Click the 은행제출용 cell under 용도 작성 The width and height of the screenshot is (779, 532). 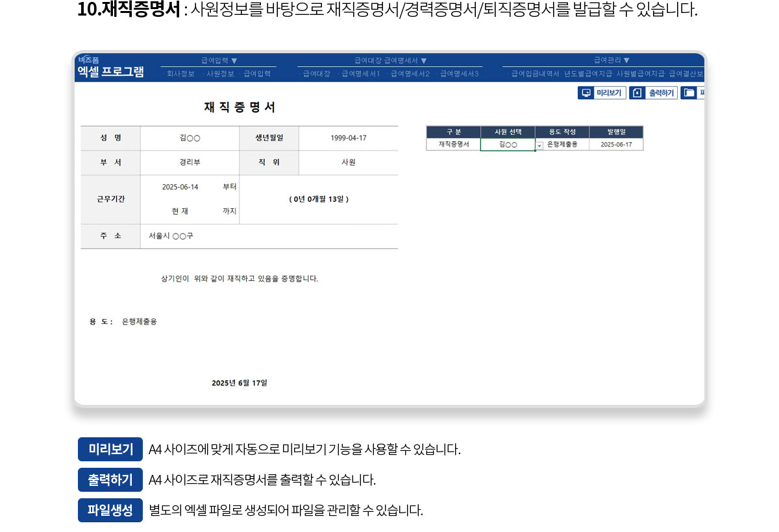562,145
